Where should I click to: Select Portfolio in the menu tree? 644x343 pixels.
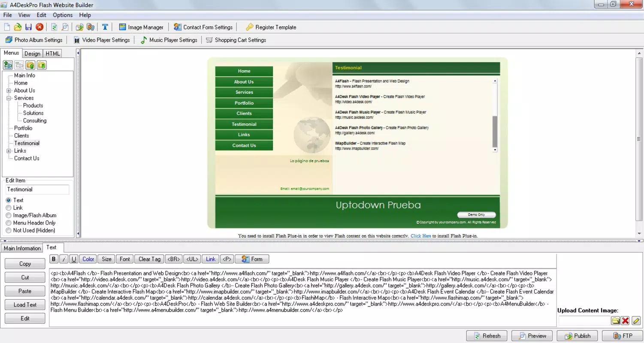coord(23,128)
